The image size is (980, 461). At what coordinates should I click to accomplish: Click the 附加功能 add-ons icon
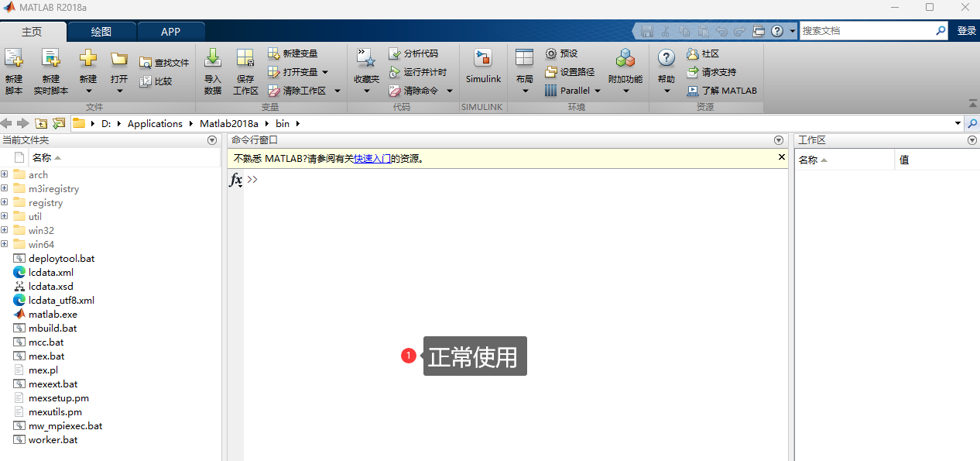pyautogui.click(x=625, y=58)
